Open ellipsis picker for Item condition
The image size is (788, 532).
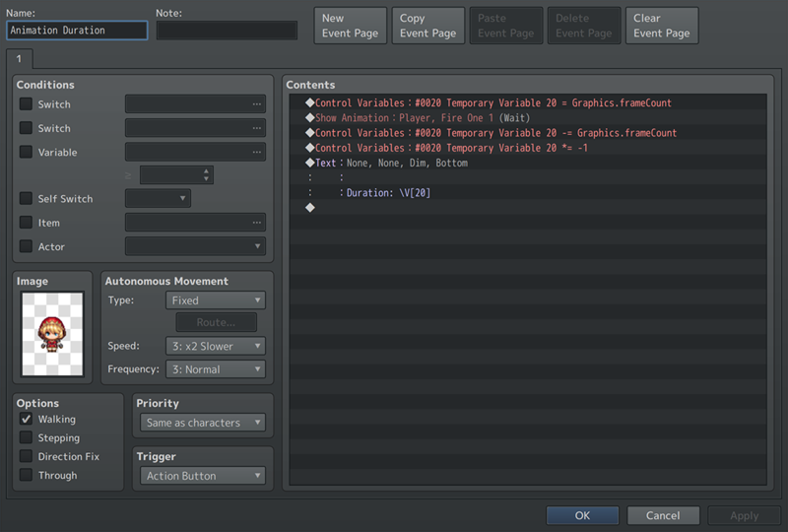tap(257, 224)
